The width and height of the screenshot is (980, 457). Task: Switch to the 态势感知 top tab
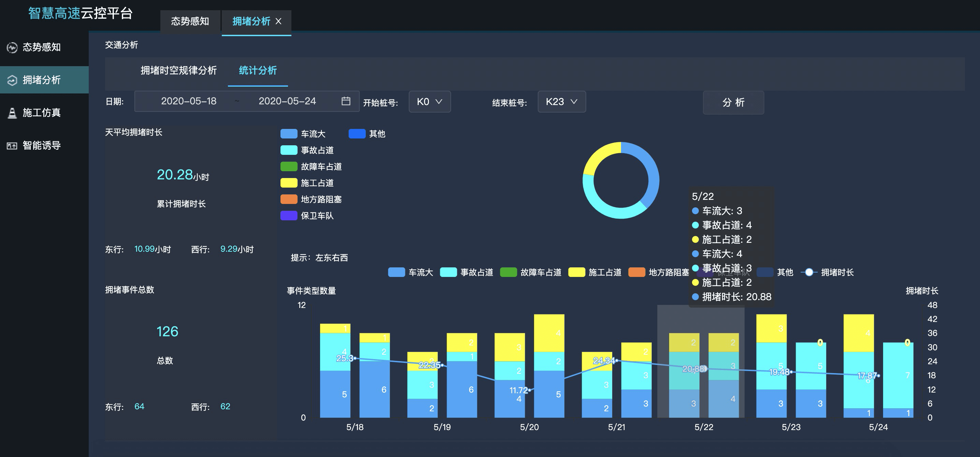pos(190,21)
